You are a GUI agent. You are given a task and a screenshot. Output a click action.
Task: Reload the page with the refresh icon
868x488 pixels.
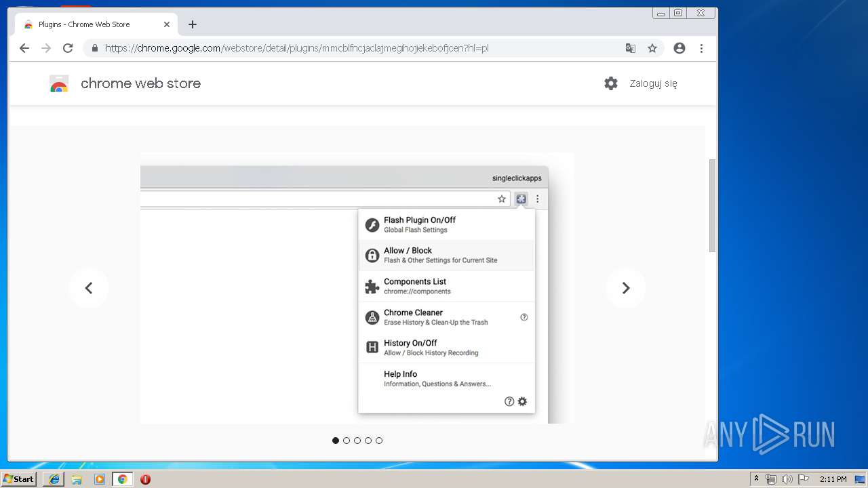68,48
